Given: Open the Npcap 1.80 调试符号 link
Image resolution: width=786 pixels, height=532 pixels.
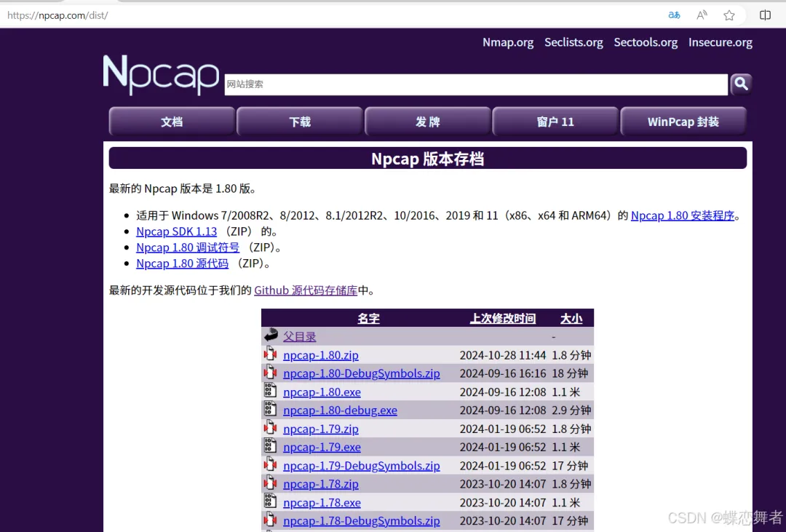Looking at the screenshot, I should [188, 247].
